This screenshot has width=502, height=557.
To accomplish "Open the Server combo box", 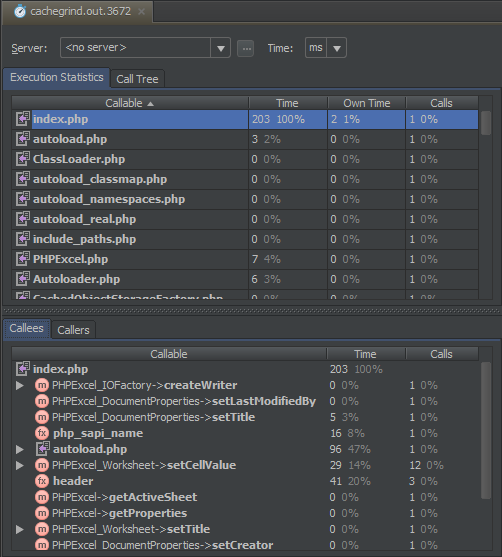I will tap(145, 48).
